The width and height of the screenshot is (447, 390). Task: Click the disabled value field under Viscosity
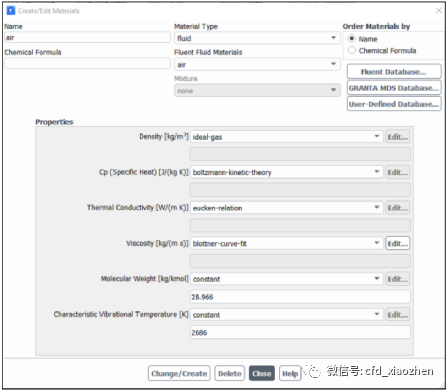[300, 261]
